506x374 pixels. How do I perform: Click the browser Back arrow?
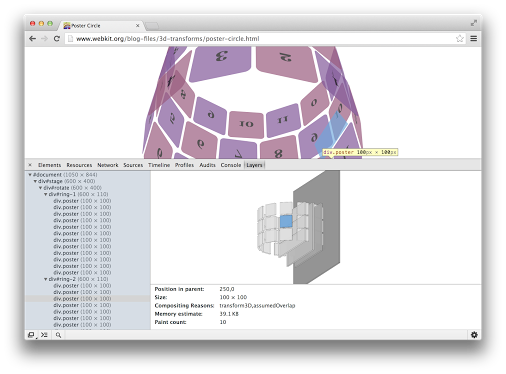pyautogui.click(x=32, y=39)
